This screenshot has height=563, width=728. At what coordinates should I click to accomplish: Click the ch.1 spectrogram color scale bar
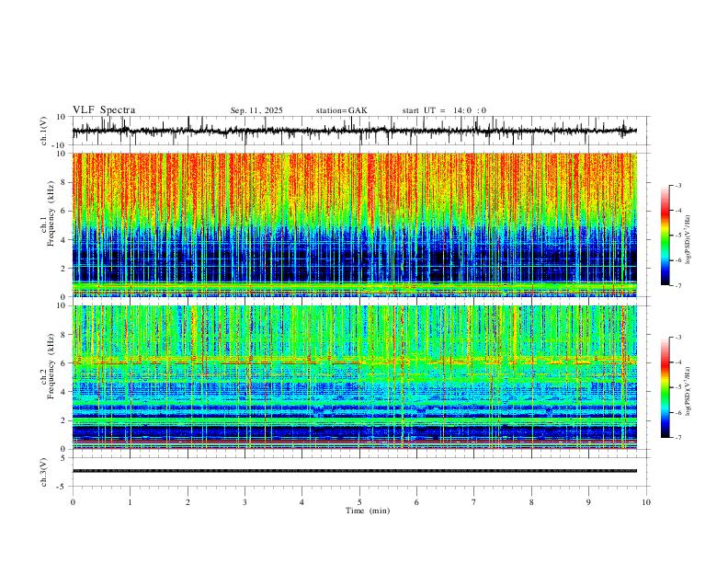(x=665, y=236)
